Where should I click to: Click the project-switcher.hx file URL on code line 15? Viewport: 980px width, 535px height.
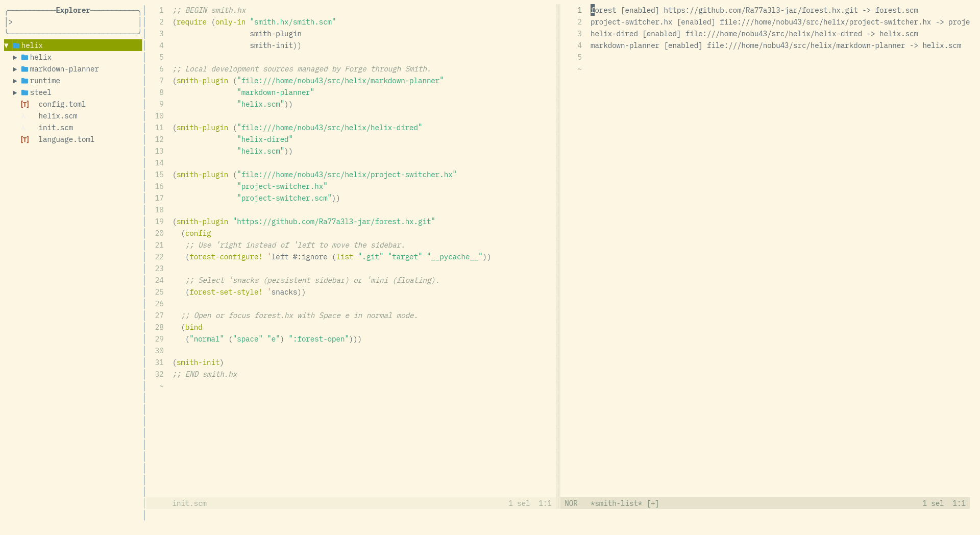click(x=347, y=175)
